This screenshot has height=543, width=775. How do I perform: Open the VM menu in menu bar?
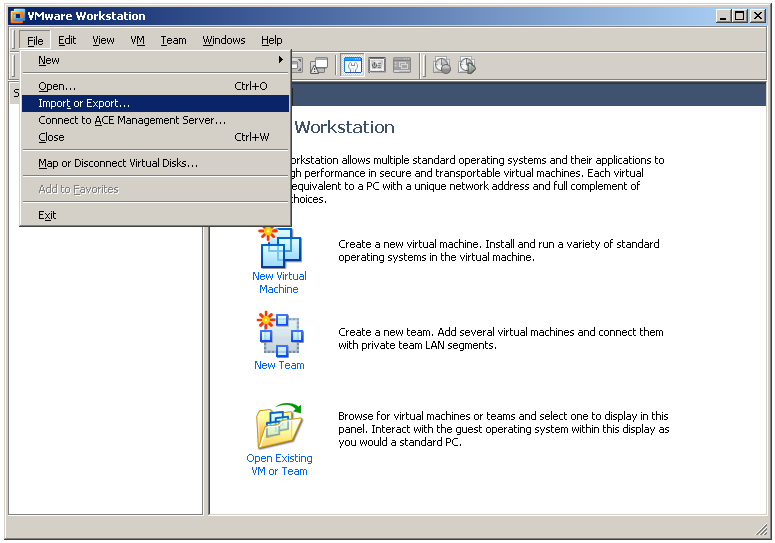pyautogui.click(x=138, y=40)
